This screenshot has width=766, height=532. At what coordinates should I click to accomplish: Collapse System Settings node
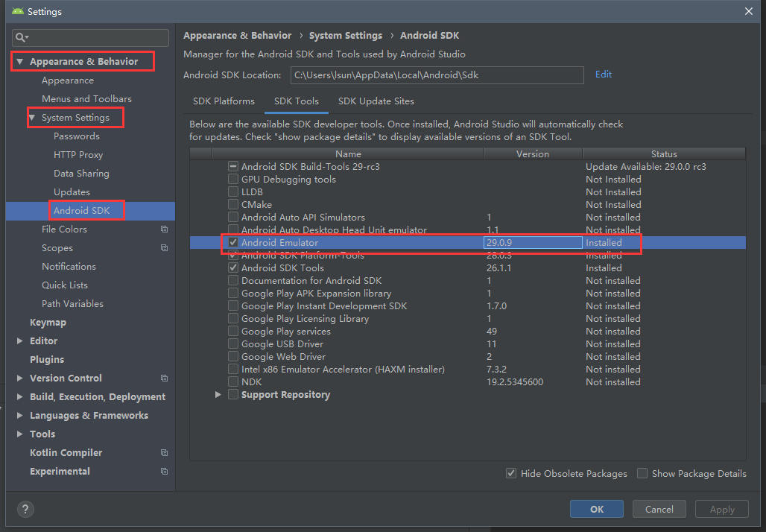[32, 118]
